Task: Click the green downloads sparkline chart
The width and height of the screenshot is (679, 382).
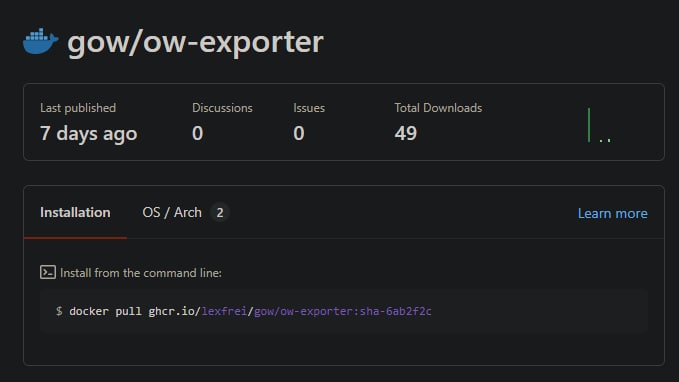Action: [x=599, y=125]
